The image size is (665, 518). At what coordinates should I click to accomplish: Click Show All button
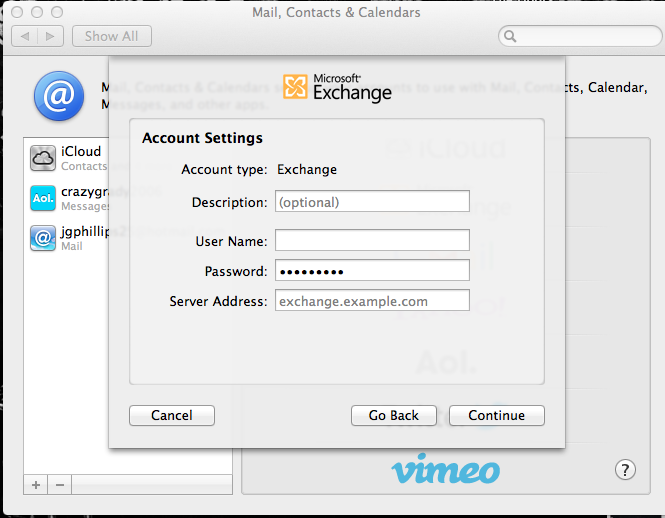point(112,36)
